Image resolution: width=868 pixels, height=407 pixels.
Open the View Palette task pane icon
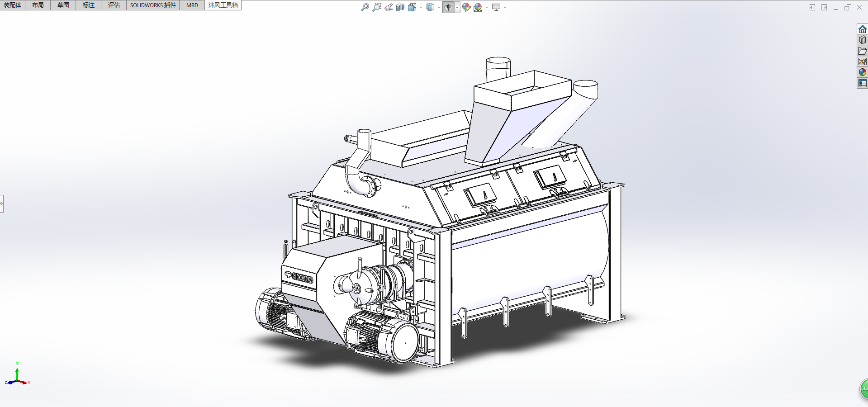(x=863, y=62)
